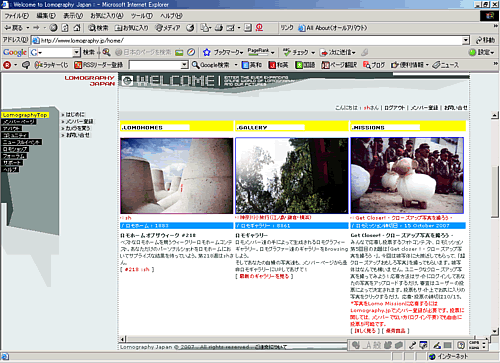The image size is (500, 363).
Task: Open the PageRank dropdown arrow
Action: (x=273, y=53)
